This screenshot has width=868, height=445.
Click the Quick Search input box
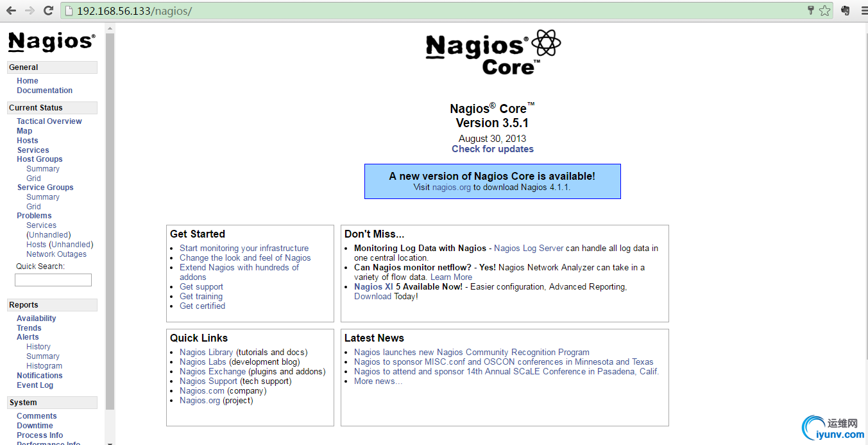click(x=53, y=280)
